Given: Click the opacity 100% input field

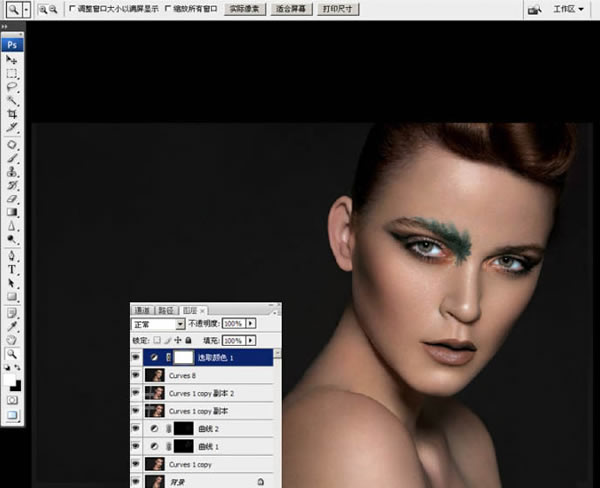Looking at the screenshot, I should 233,323.
